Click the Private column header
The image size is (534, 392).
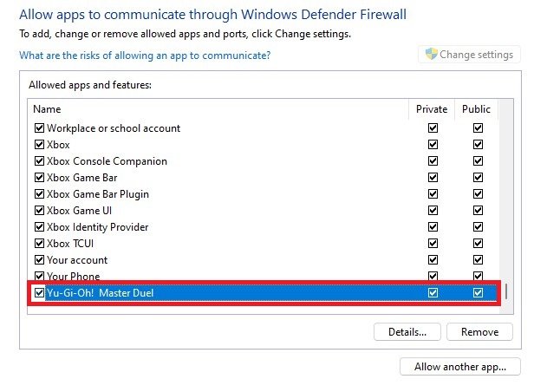432,109
